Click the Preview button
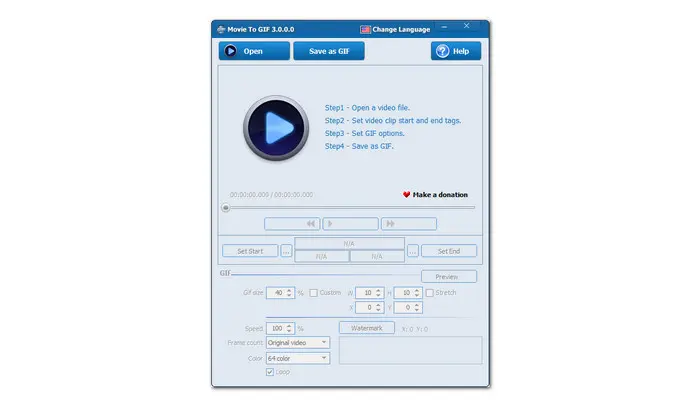 click(449, 277)
